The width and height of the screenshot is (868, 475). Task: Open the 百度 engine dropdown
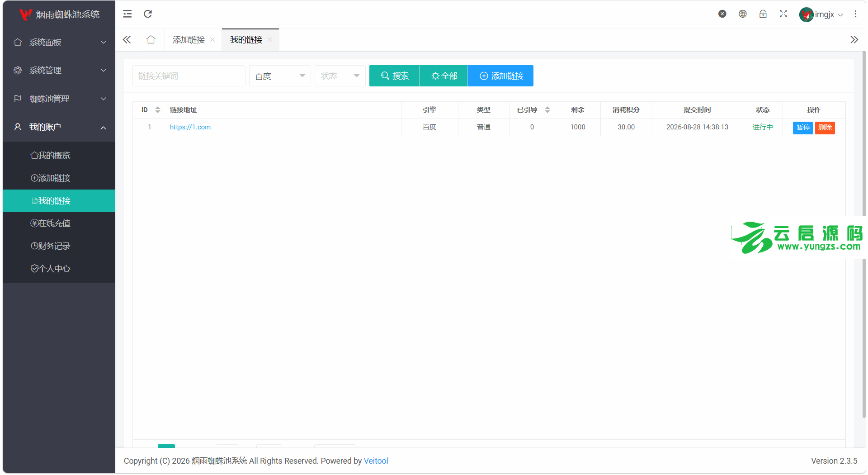click(x=280, y=76)
